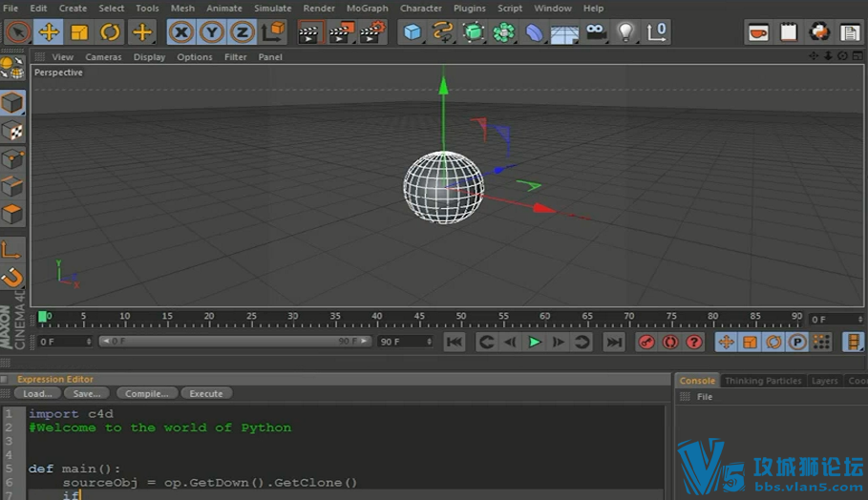The width and height of the screenshot is (868, 500).
Task: Open viewport View menu
Action: coord(63,57)
